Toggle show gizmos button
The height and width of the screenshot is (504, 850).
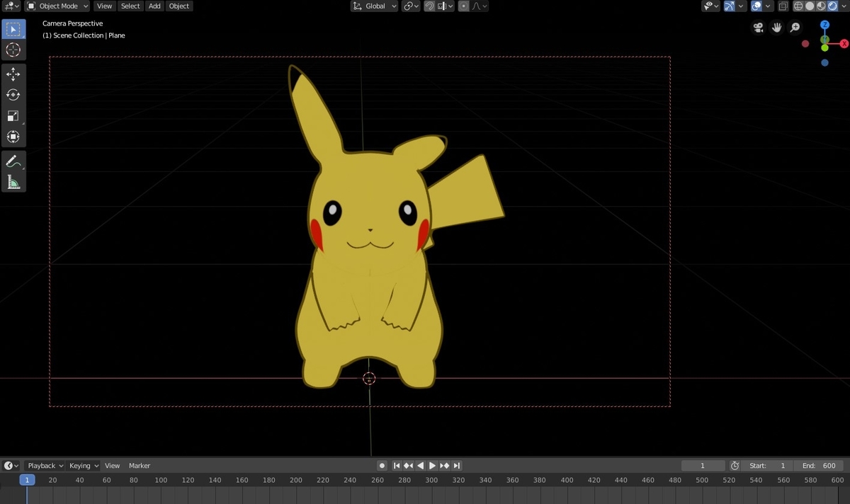(x=730, y=6)
